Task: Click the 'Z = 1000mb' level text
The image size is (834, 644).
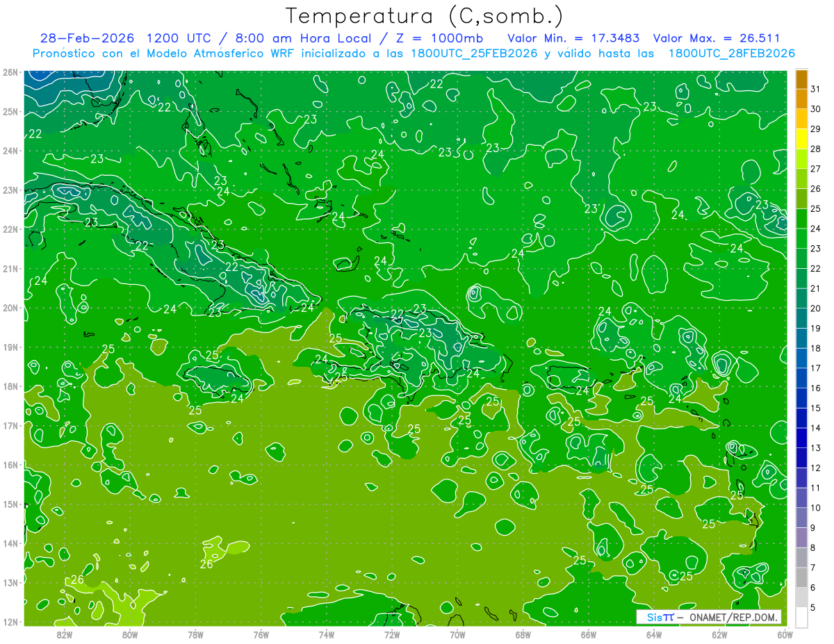Action: [x=439, y=38]
